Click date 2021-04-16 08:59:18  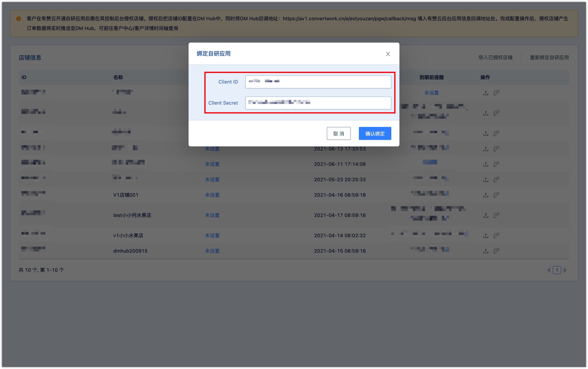click(x=340, y=195)
